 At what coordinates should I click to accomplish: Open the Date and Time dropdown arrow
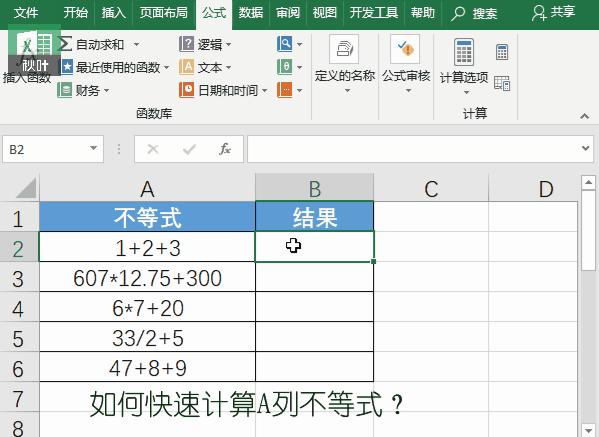pyautogui.click(x=264, y=91)
